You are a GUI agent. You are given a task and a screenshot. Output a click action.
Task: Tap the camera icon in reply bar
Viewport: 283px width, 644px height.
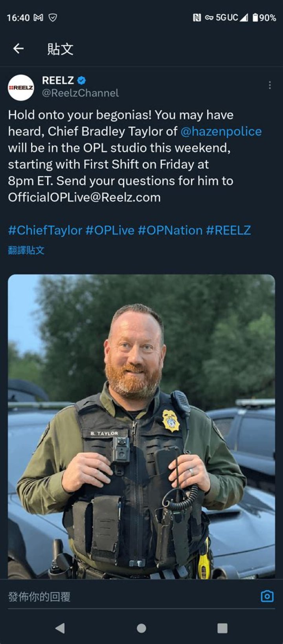coord(267,596)
